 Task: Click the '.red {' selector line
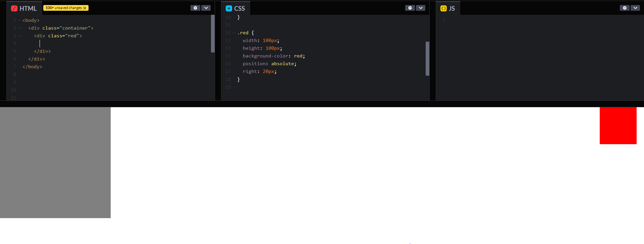pos(246,33)
